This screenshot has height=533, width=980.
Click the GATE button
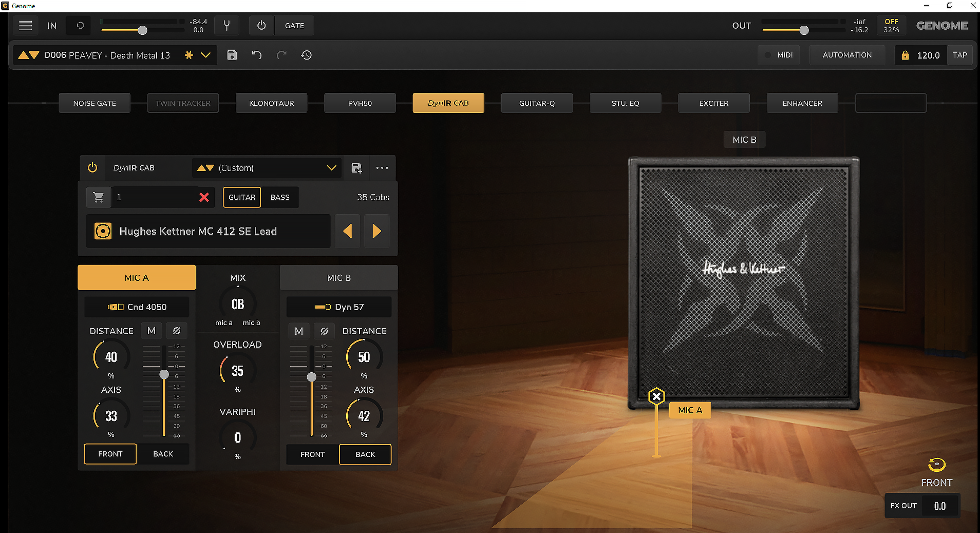pyautogui.click(x=294, y=26)
